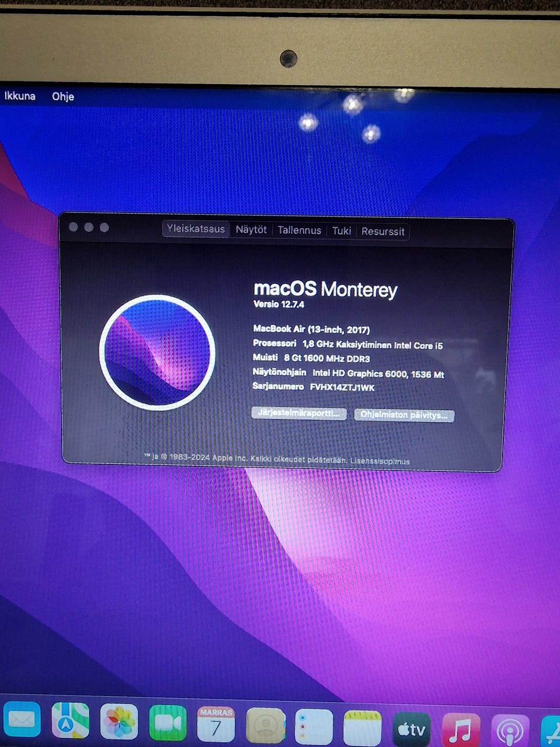Start FaceTime from the Dock

[168, 723]
